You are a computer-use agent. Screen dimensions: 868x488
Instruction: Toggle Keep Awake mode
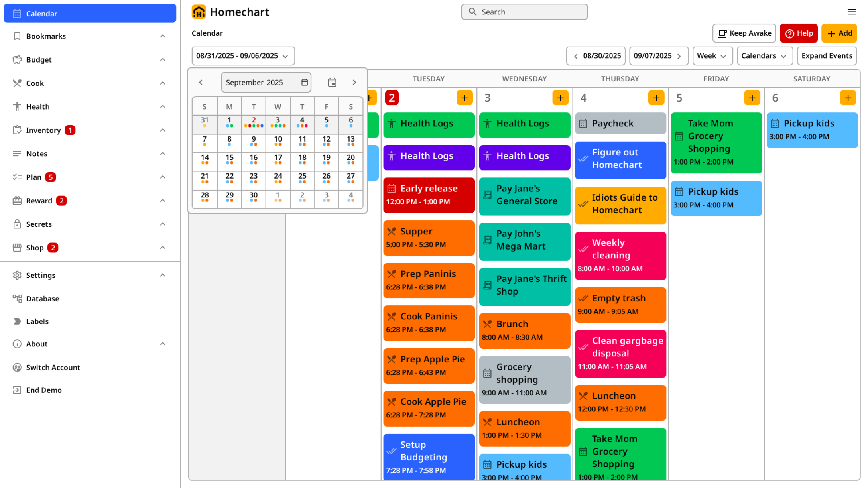[x=743, y=33]
